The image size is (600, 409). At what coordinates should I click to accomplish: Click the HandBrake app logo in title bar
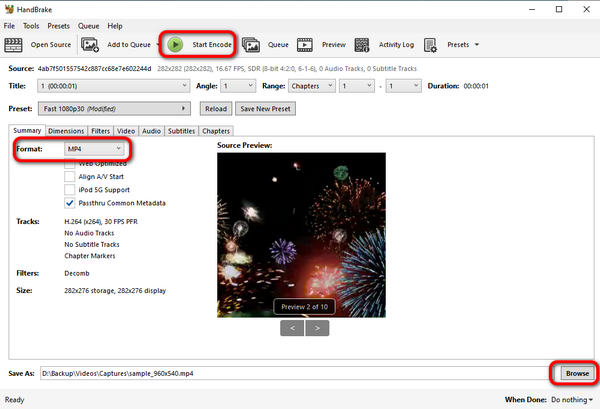(9, 9)
